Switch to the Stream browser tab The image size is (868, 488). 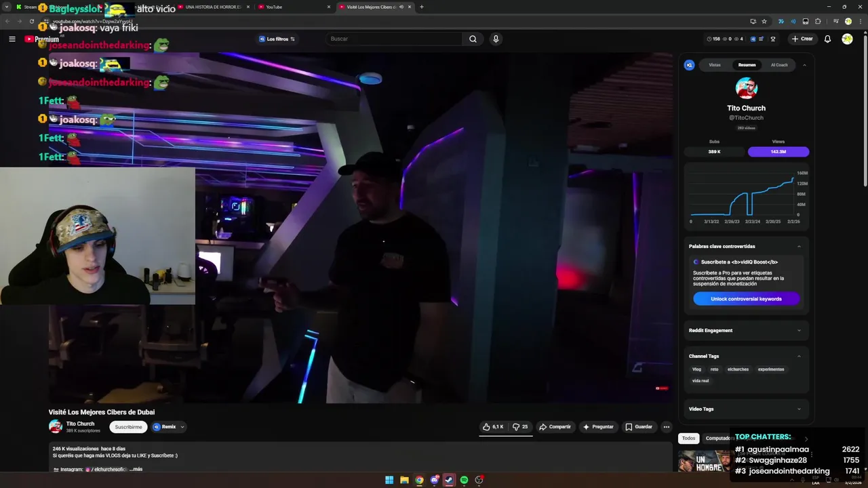coord(31,7)
